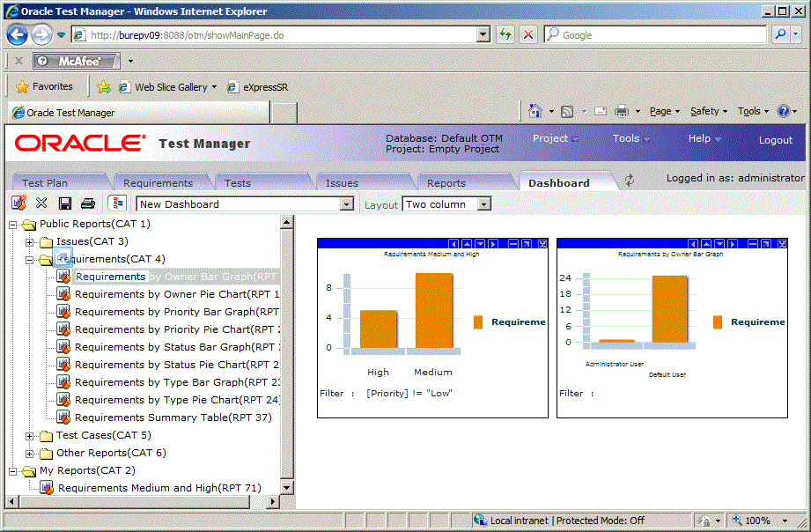Click the Logout link
Screen dimensions: 811x532
(x=775, y=140)
